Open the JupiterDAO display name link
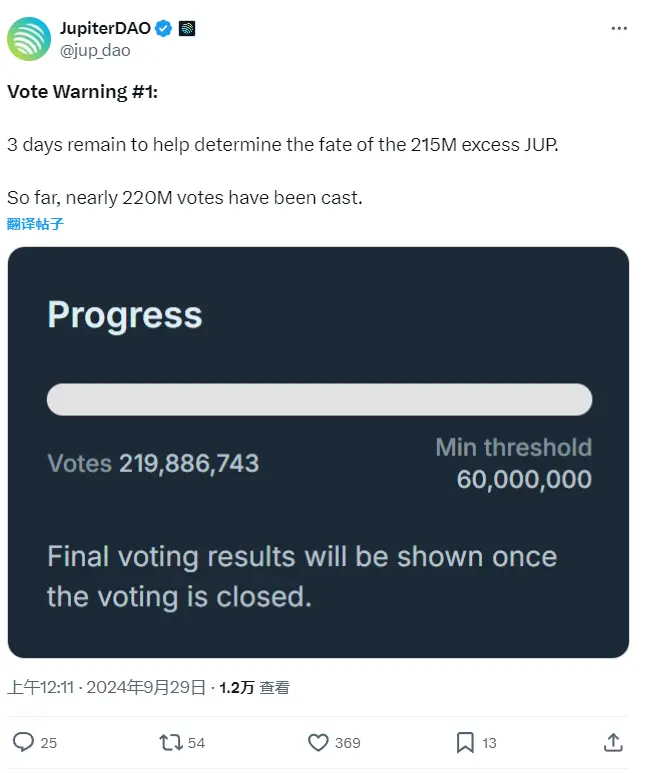Viewport: 645px width, 773px height. click(105, 29)
